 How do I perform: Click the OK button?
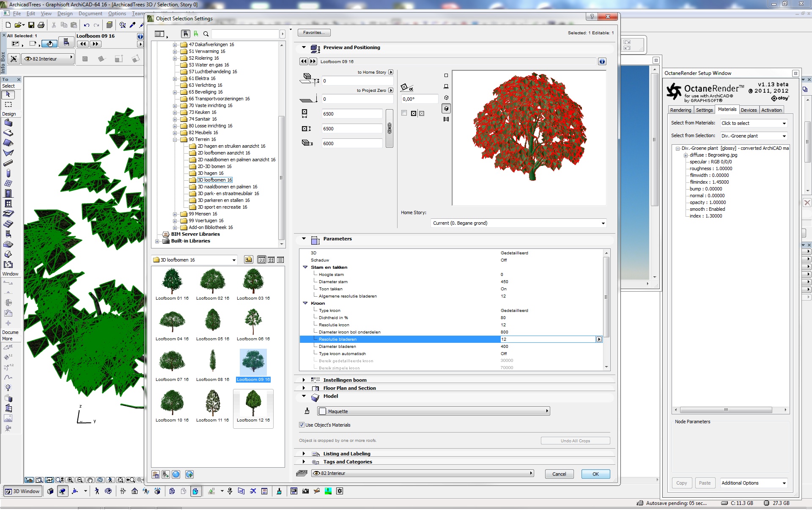[x=595, y=474]
